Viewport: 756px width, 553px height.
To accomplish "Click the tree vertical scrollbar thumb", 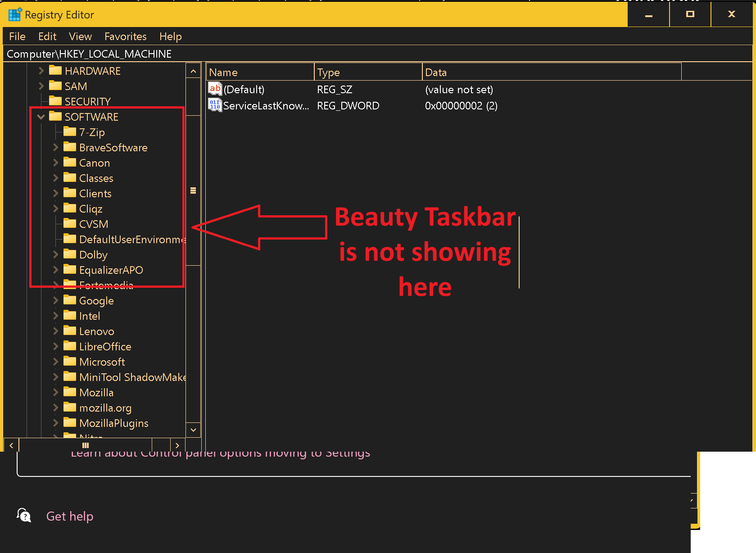I will click(x=193, y=190).
